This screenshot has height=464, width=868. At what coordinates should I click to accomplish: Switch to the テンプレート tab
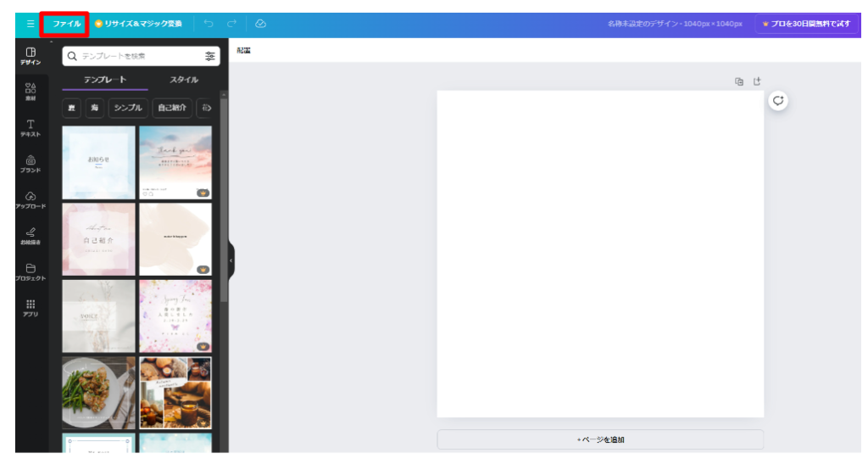[105, 80]
